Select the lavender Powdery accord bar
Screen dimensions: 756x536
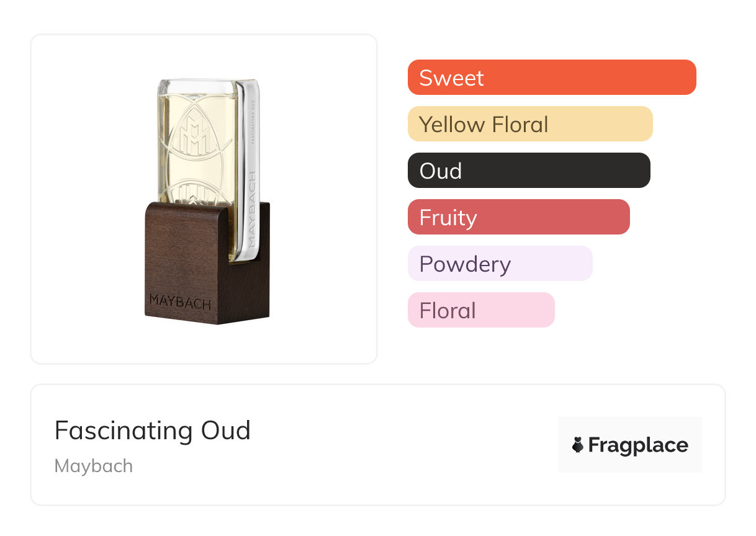click(500, 264)
